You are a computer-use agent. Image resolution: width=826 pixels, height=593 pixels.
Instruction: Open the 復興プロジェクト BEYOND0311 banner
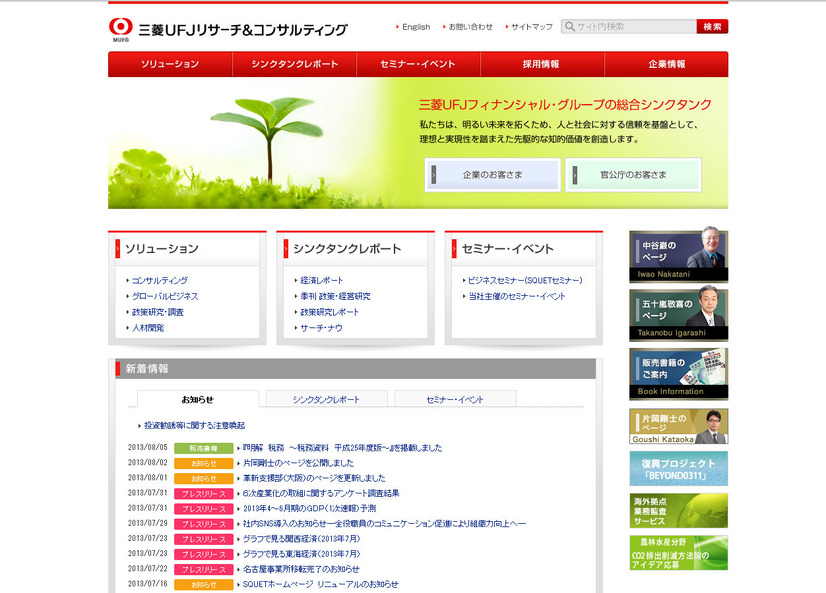pyautogui.click(x=678, y=469)
